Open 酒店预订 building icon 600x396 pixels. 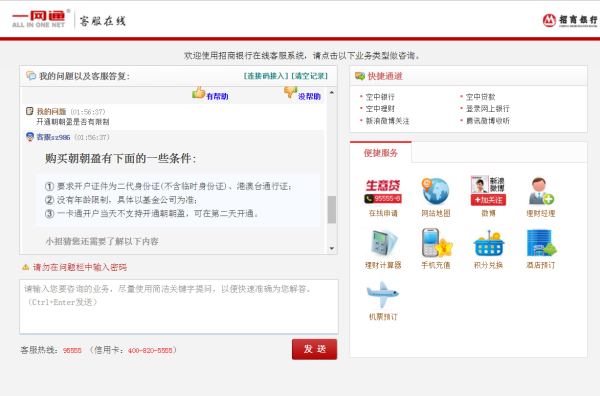(541, 243)
